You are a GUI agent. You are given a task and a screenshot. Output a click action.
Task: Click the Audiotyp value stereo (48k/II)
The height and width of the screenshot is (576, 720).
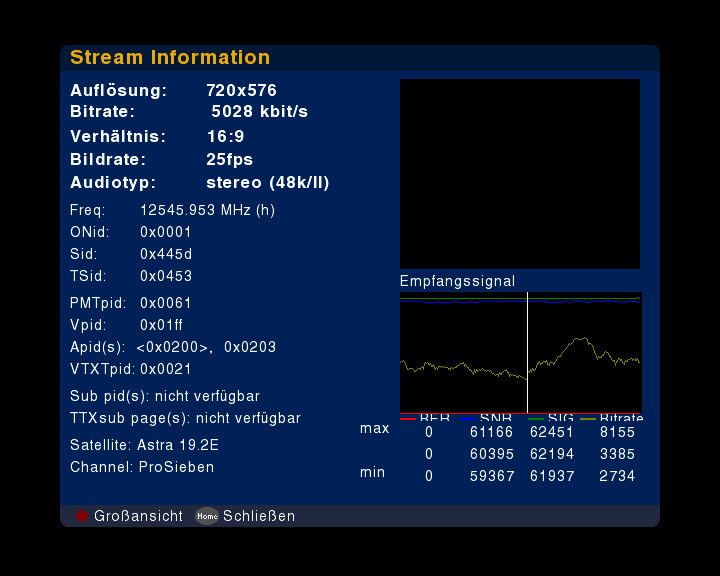pos(267,183)
